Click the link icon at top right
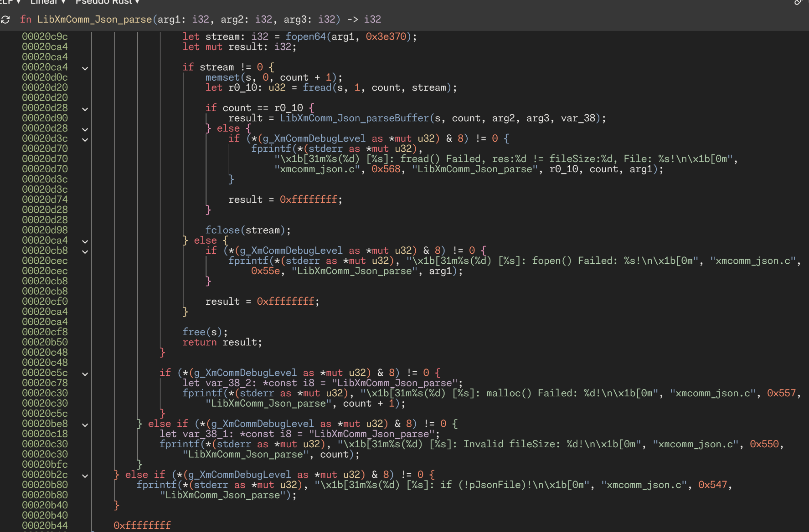809x532 pixels. click(x=798, y=2)
